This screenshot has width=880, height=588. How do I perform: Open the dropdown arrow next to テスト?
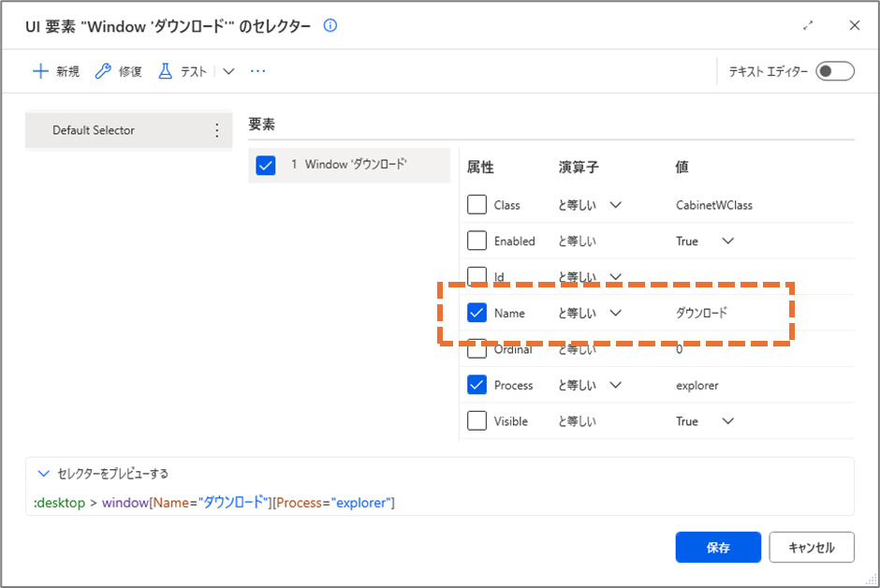click(x=228, y=71)
